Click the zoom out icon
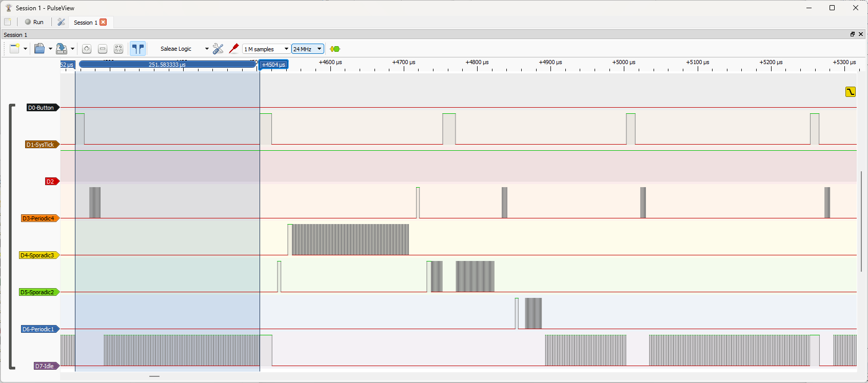The image size is (868, 383). coord(103,49)
